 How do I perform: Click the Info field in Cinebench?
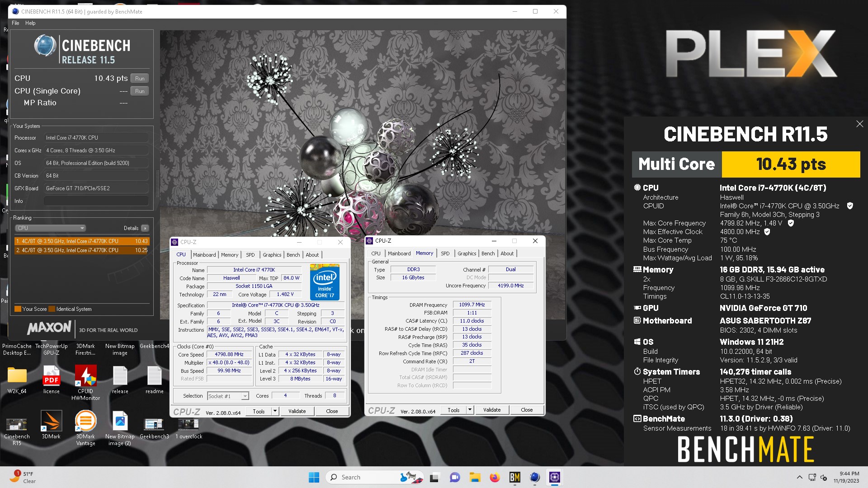(x=96, y=201)
